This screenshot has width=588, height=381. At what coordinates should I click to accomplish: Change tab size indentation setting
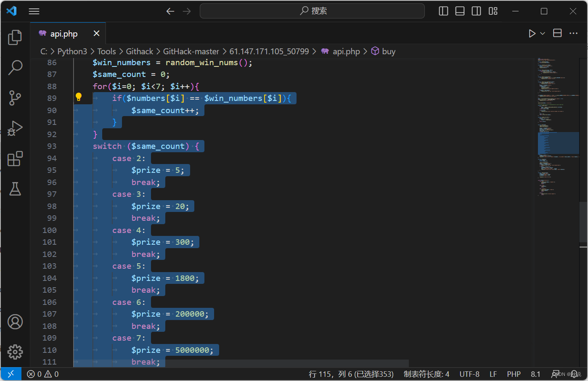click(426, 374)
